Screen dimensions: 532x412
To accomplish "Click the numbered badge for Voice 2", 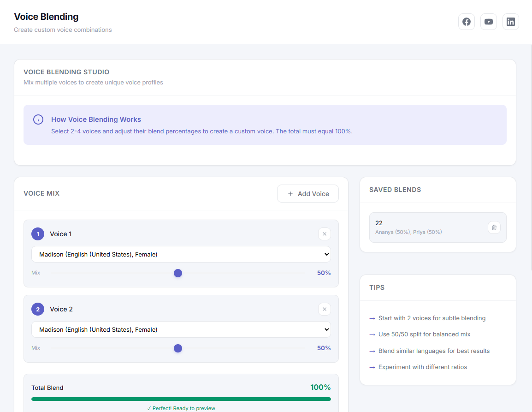I will pyautogui.click(x=38, y=309).
